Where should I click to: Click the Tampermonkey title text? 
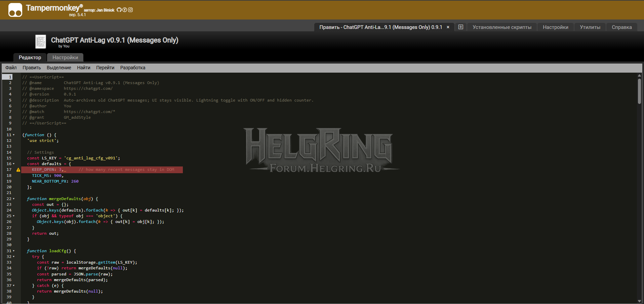tap(54, 8)
